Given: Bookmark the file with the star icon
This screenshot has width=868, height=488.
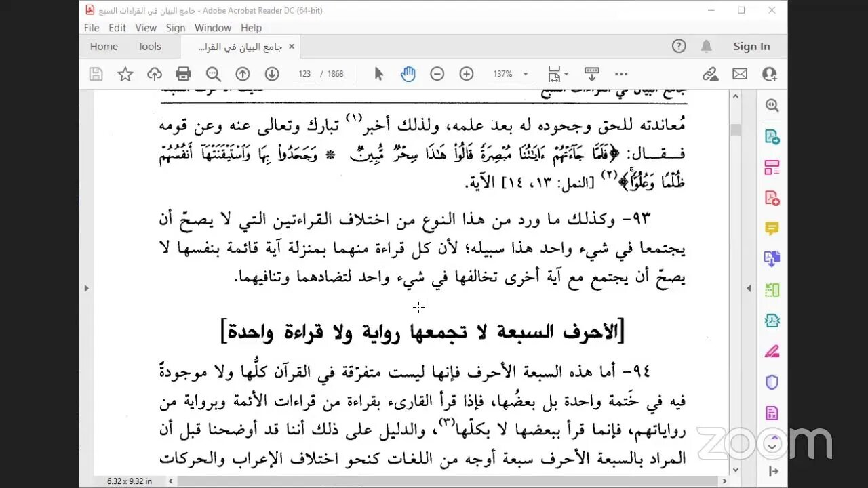Looking at the screenshot, I should click(125, 74).
